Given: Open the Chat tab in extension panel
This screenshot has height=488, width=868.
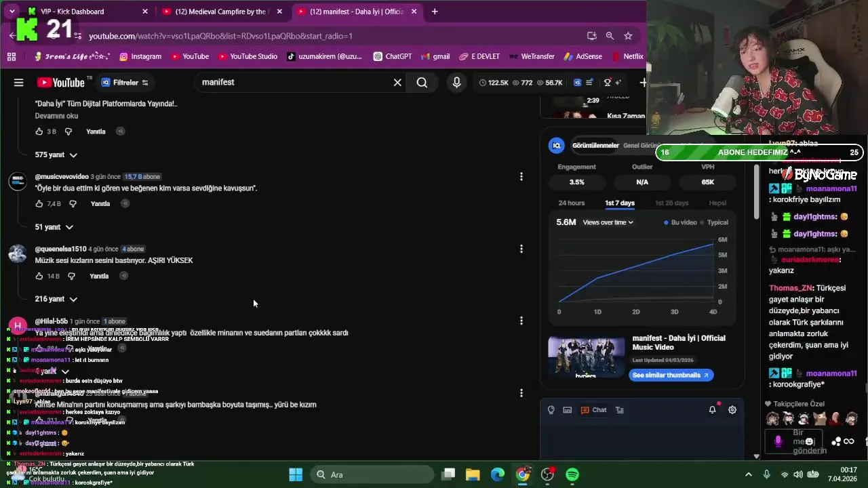Looking at the screenshot, I should click(594, 410).
